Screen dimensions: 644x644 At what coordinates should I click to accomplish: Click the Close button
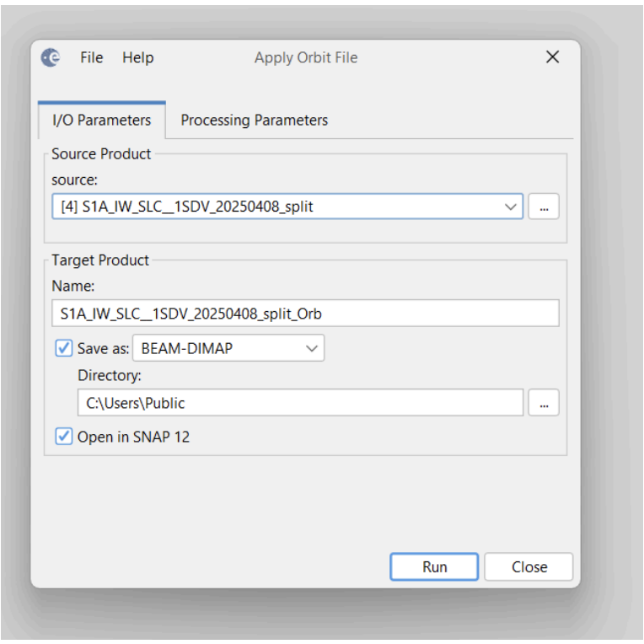point(529,566)
